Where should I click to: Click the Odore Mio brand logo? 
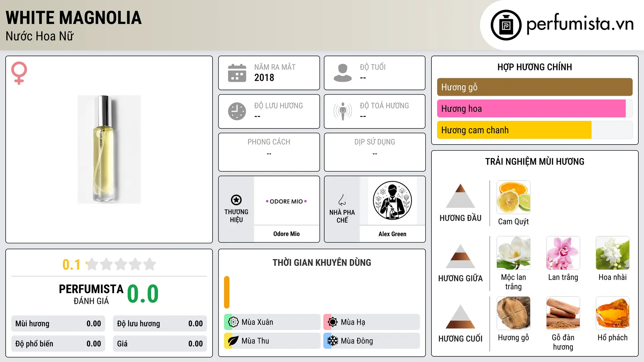coord(286,201)
